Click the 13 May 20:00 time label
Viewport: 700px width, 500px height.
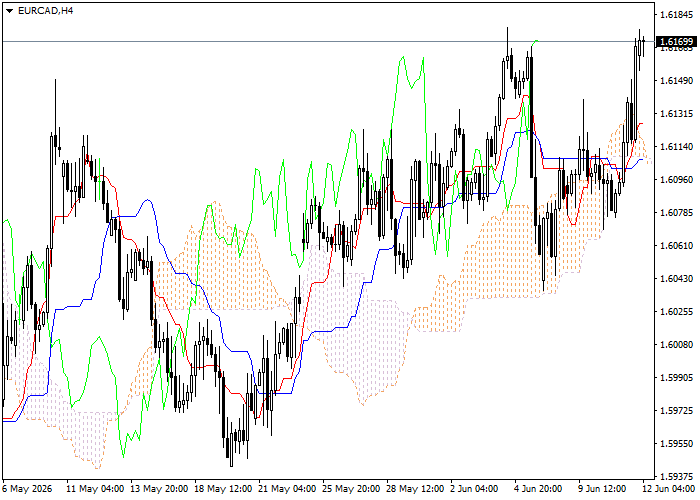click(159, 489)
